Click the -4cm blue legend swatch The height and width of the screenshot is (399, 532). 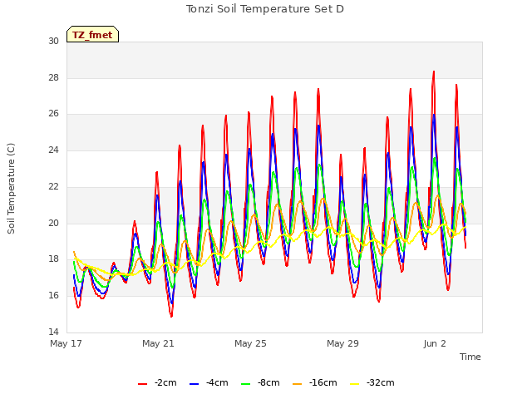194,384
